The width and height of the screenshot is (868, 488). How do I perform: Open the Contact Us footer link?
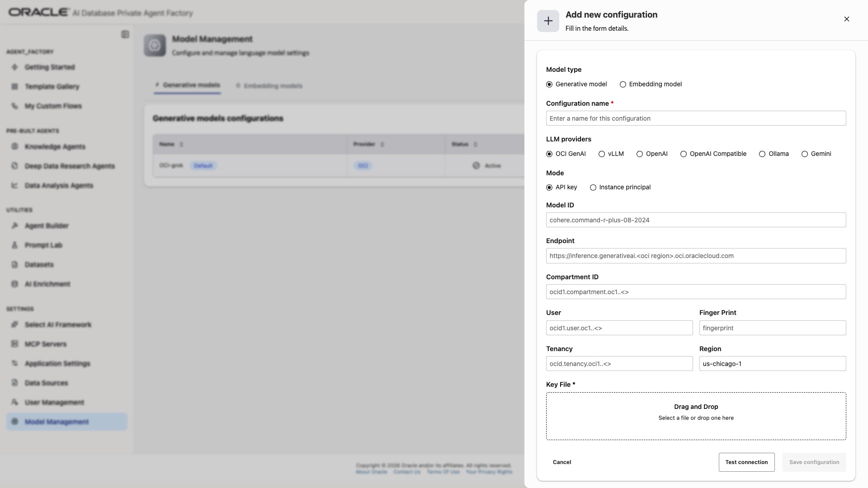click(407, 472)
